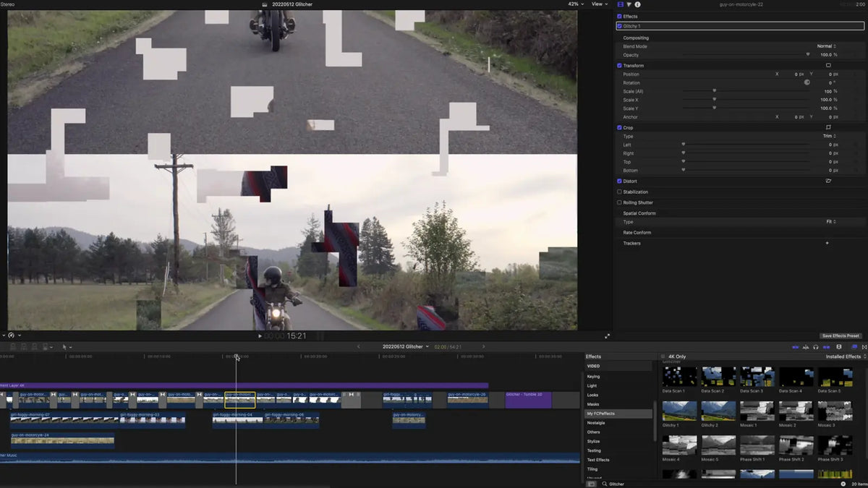Open the Installed Effects dropdown
This screenshot has height=488, width=868.
(846, 356)
